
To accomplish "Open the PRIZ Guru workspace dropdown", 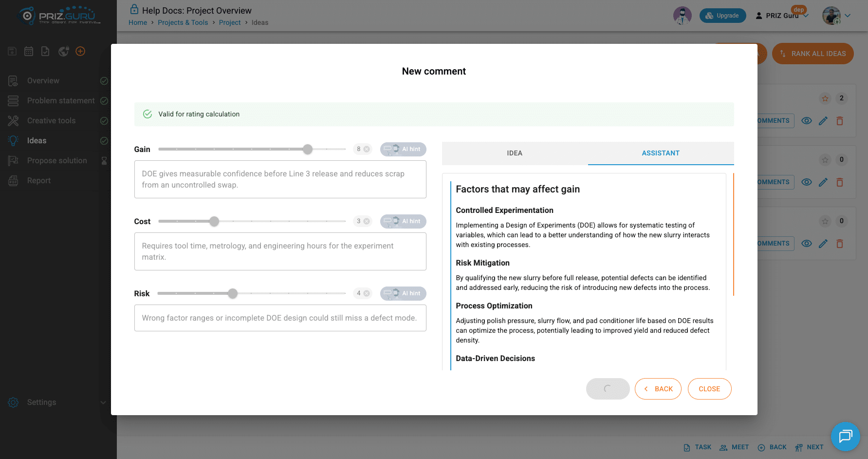I will (x=782, y=16).
